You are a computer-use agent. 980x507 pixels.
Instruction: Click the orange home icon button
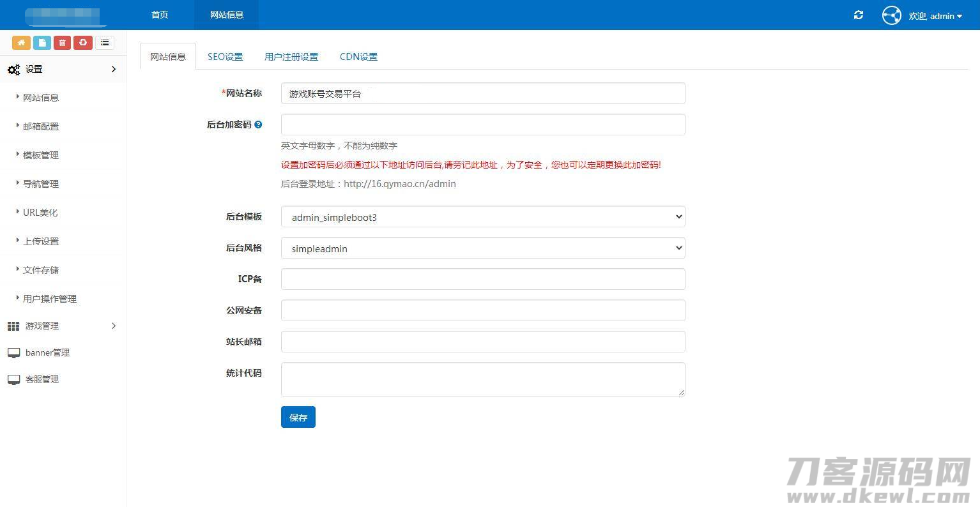coord(21,43)
